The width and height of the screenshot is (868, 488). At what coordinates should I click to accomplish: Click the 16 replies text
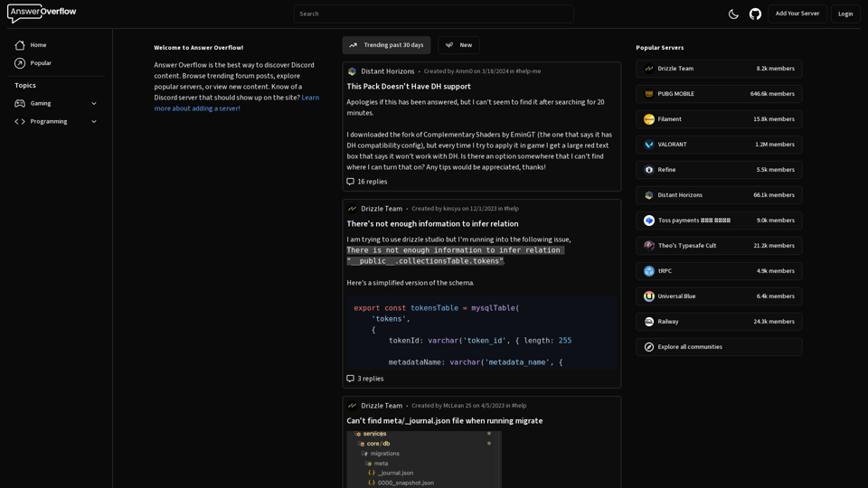[372, 182]
